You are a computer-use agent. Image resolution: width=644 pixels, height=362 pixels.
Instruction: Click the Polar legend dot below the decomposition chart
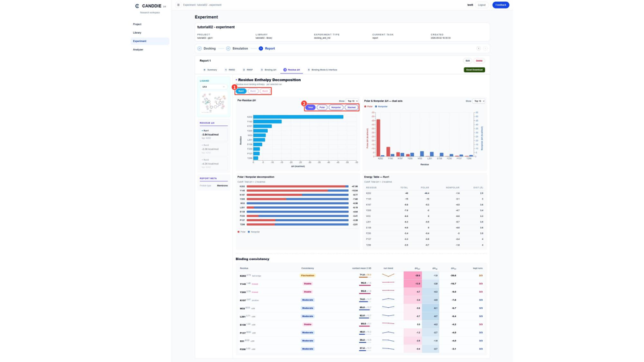click(239, 232)
